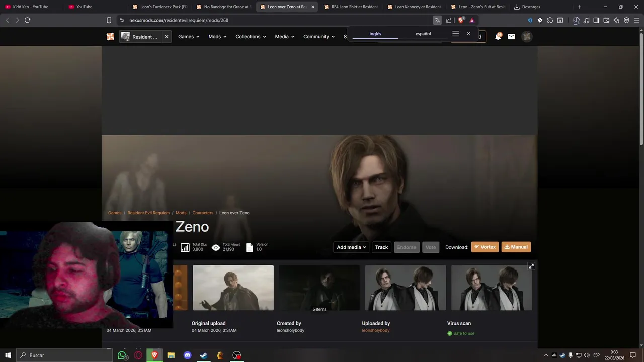Select español in the translate popup
The height and width of the screenshot is (362, 644).
tap(423, 34)
